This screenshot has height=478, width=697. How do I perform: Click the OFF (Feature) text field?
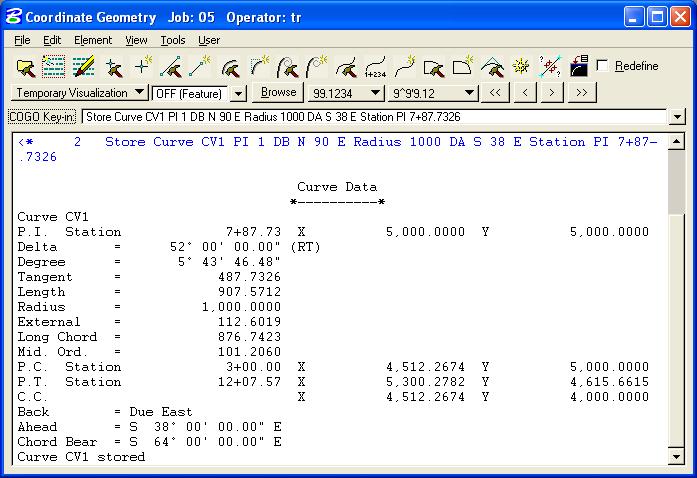click(191, 94)
